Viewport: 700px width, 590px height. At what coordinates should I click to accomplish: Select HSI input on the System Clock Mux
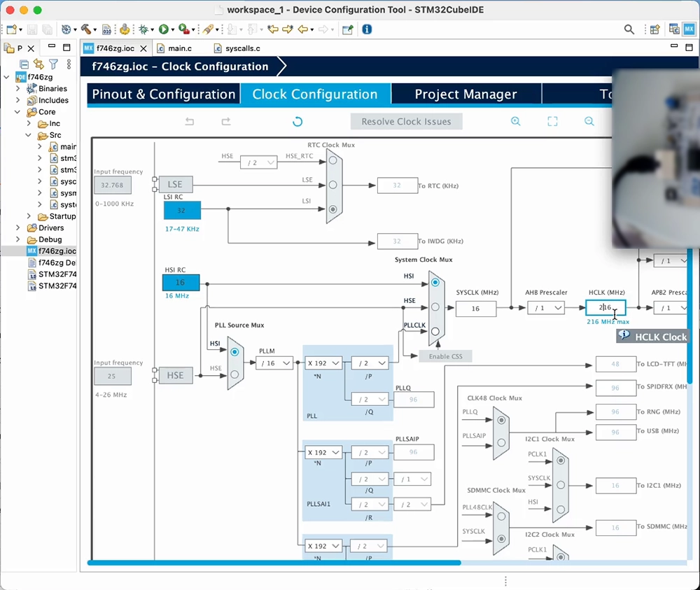point(435,282)
